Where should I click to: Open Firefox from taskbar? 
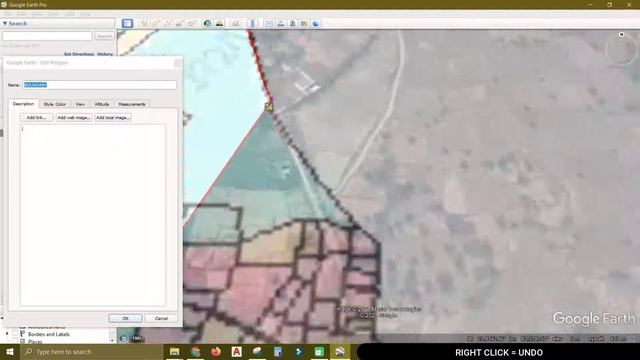216,351
